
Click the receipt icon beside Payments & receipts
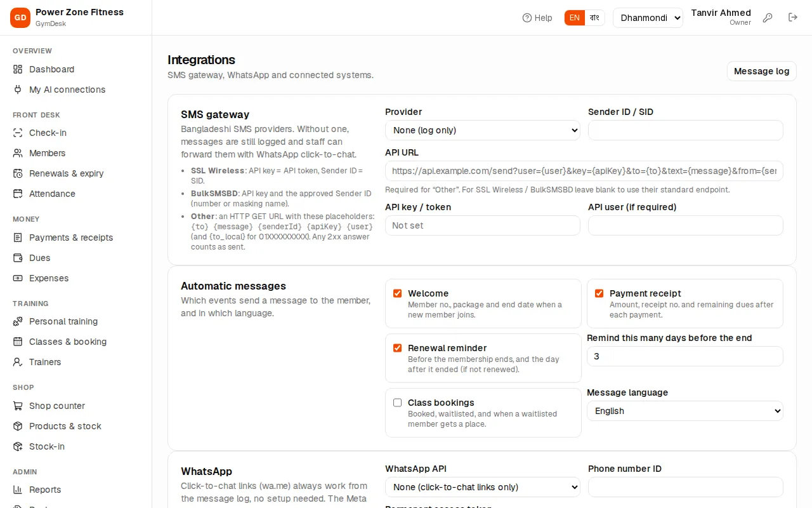18,237
